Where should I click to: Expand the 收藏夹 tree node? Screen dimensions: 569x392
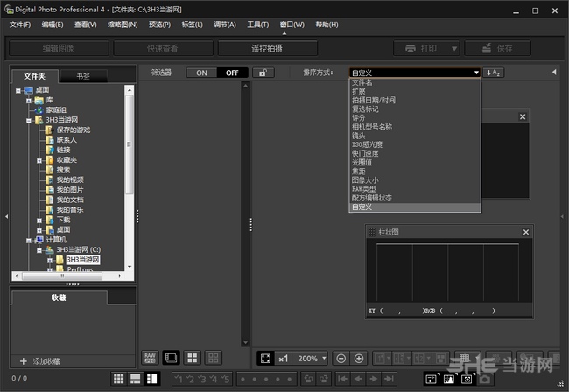tap(39, 160)
